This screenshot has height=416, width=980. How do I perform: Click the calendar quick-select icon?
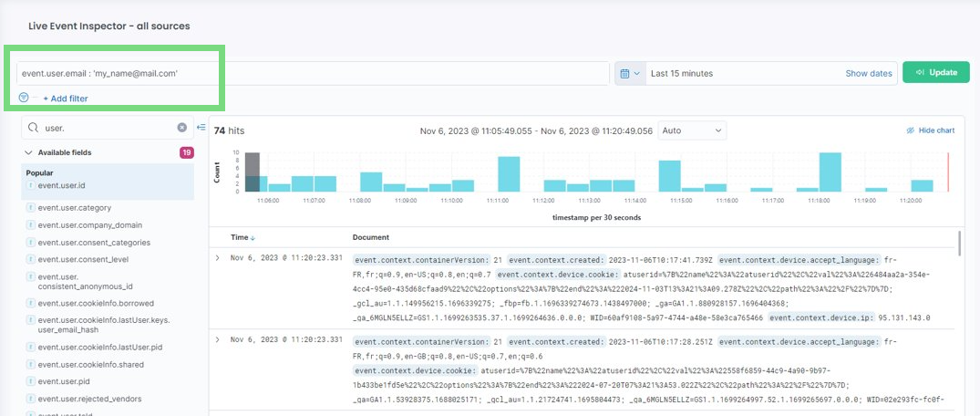(630, 73)
